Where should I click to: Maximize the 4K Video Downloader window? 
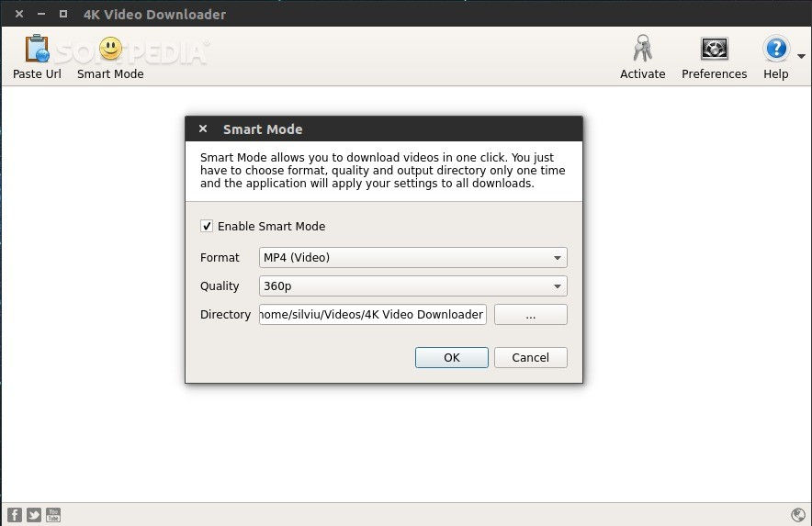tap(63, 14)
